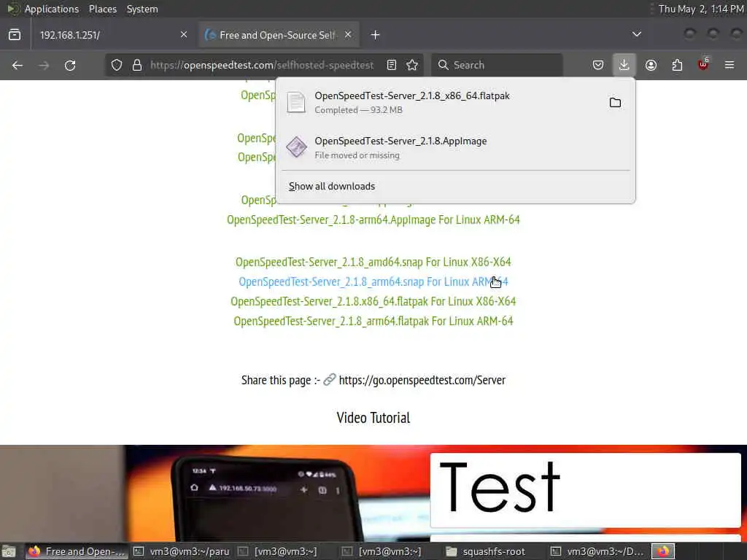This screenshot has width=747, height=560.
Task: Open the Firefox hamburger menu
Action: point(729,65)
